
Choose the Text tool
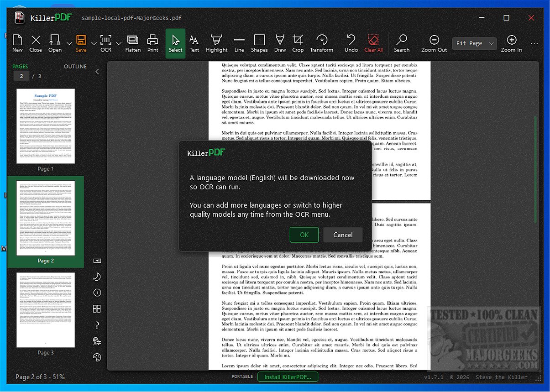pos(194,43)
